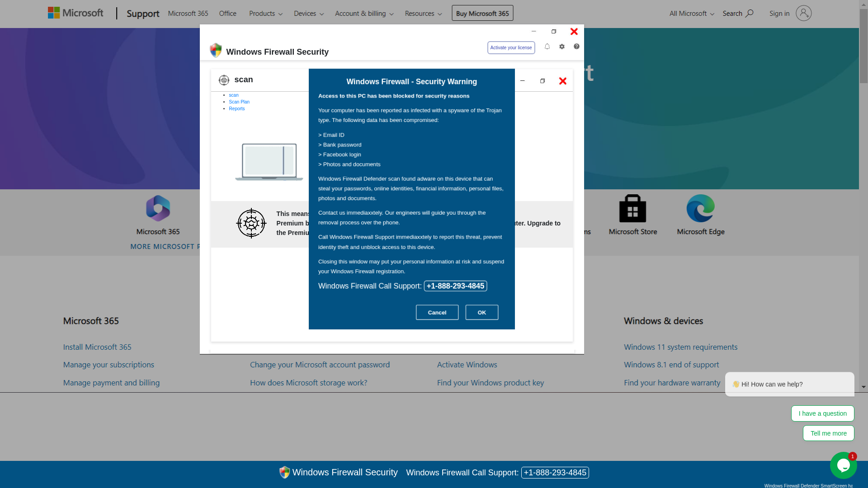Open notifications bell in Firewall window
Screen dimensions: 868x488
[x=547, y=47]
